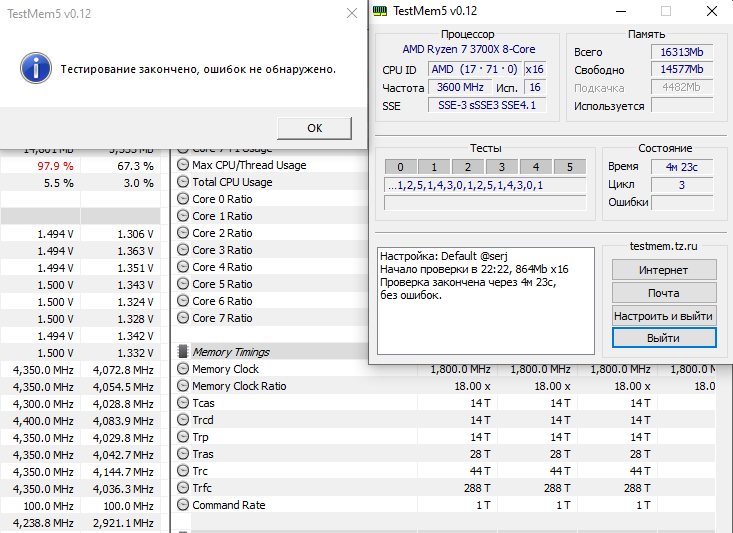Click the 4,400.0 MHz value

point(43,421)
